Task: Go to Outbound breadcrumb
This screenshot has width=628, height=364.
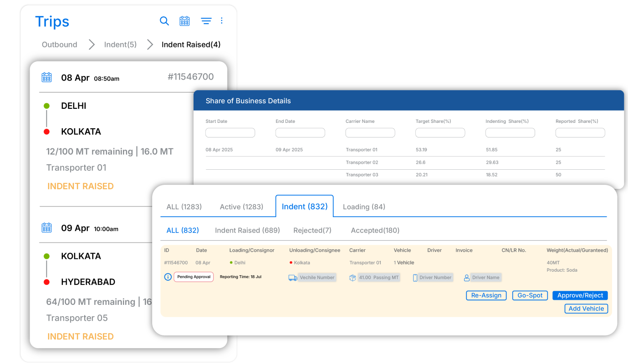Action: (60, 45)
